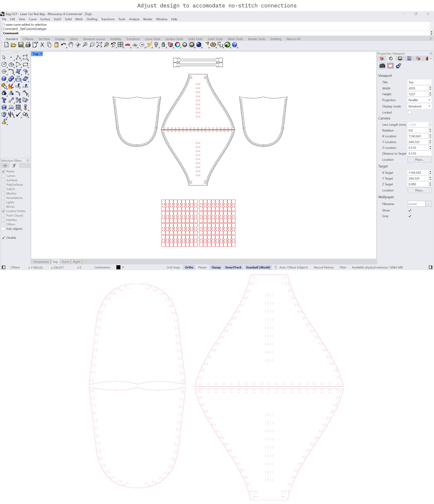
Task: Select the Pan hand tool
Action: [71, 45]
